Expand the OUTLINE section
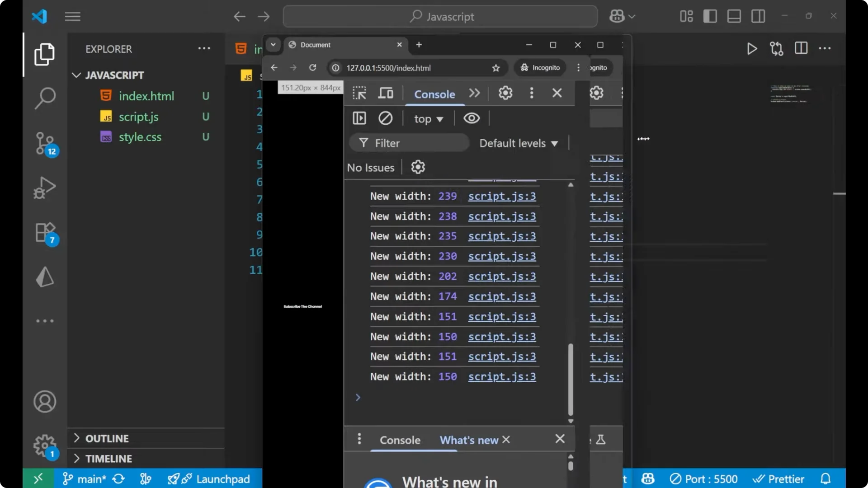 click(107, 438)
